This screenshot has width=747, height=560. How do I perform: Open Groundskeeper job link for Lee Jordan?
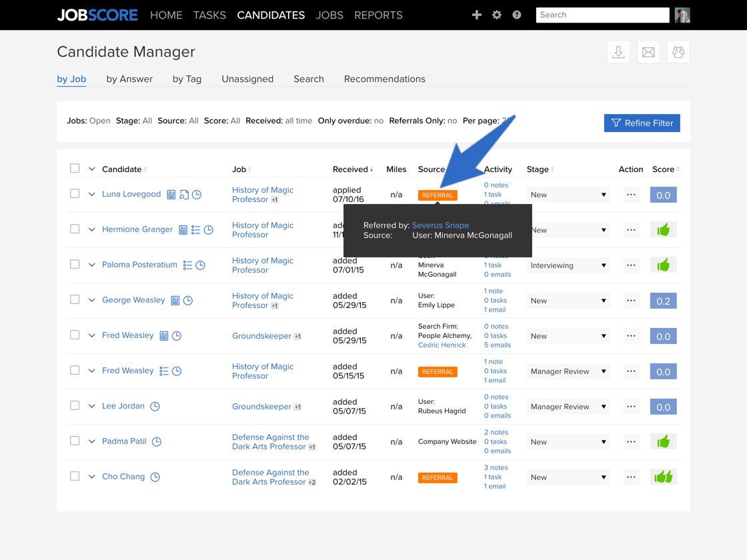(261, 406)
